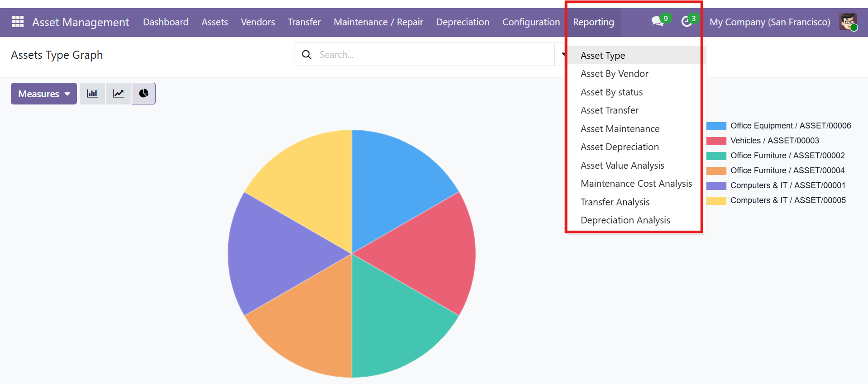Toggle legend swatch Computers & IT / ASSET/00005

pyautogui.click(x=716, y=200)
